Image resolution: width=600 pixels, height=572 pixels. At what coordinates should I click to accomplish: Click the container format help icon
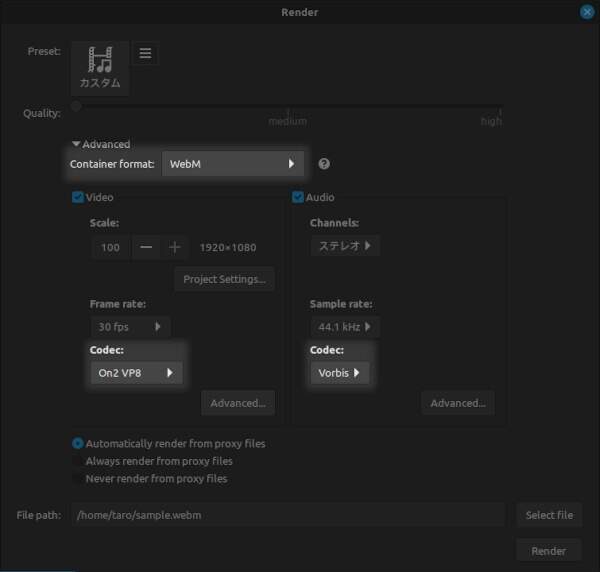[324, 164]
